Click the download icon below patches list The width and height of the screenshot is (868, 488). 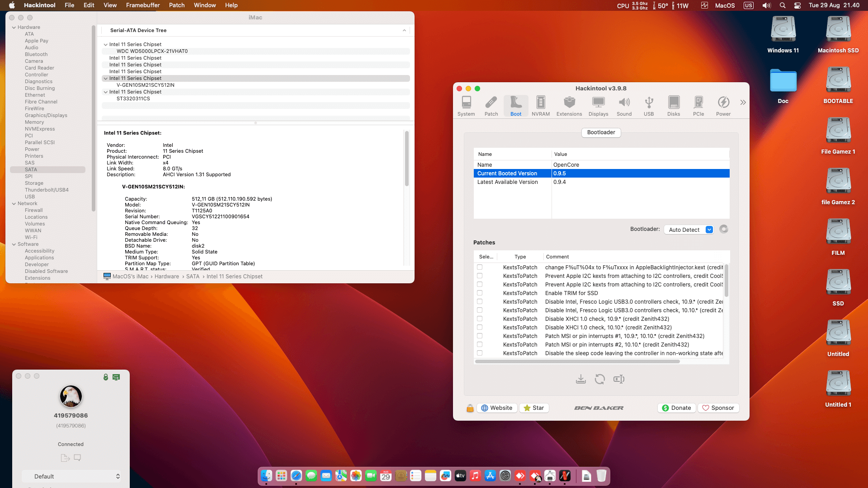pos(580,379)
